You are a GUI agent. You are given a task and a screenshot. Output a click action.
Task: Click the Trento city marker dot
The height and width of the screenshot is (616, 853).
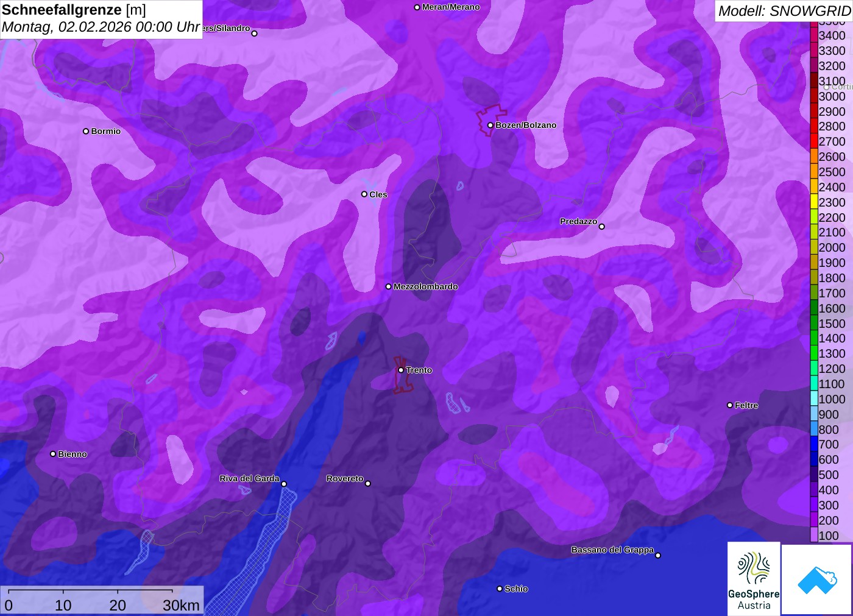(x=401, y=370)
